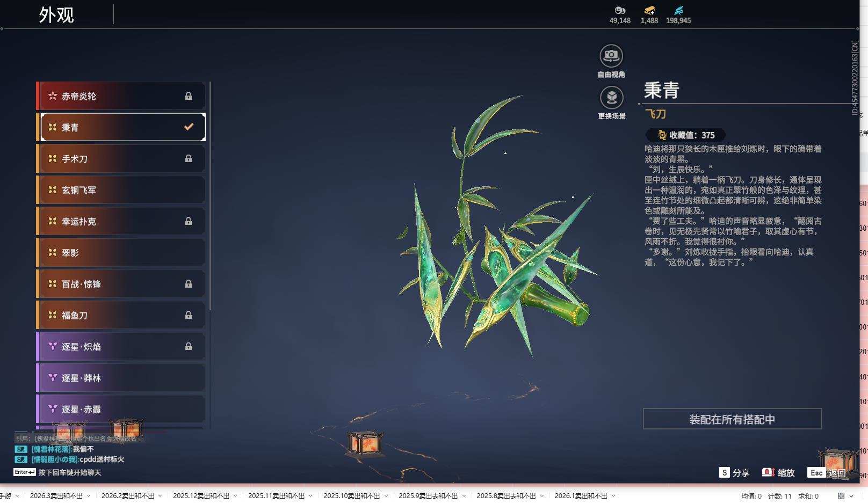The height and width of the screenshot is (504, 868).
Task: Click the lock icon on 逐星·炽焰
Action: (x=188, y=346)
